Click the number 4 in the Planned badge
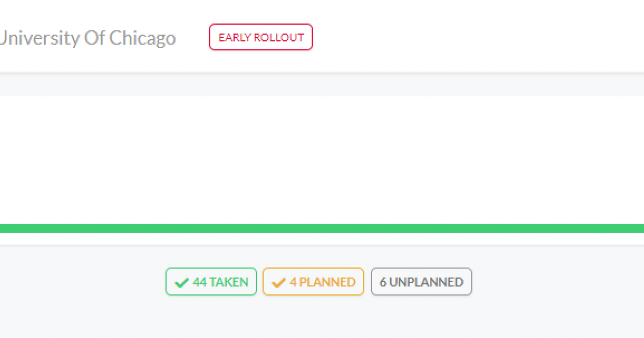 tap(293, 282)
